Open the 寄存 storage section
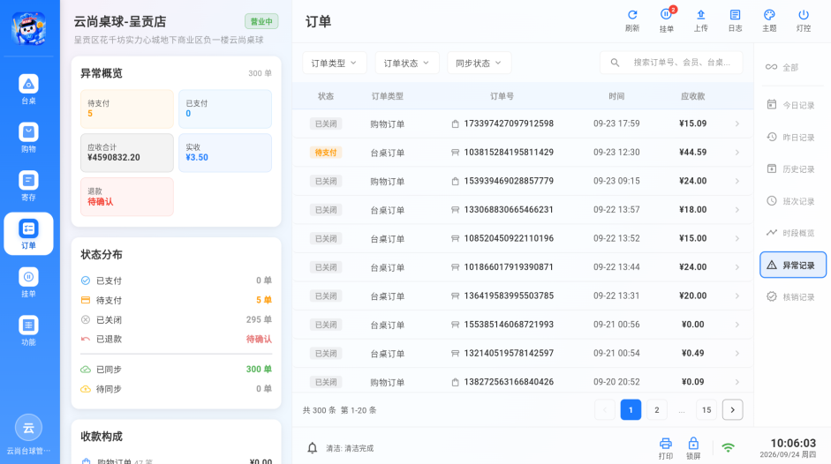Image resolution: width=831 pixels, height=464 pixels. 29,185
